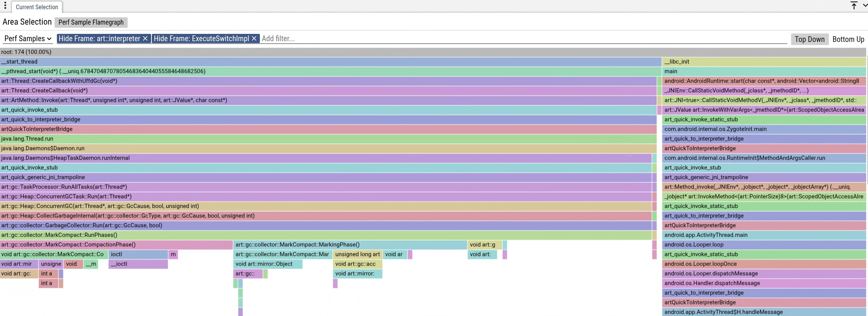Remove the ExecuteSwitchImpl hide frame filter
Screen dimensions: 868x316
[254, 38]
